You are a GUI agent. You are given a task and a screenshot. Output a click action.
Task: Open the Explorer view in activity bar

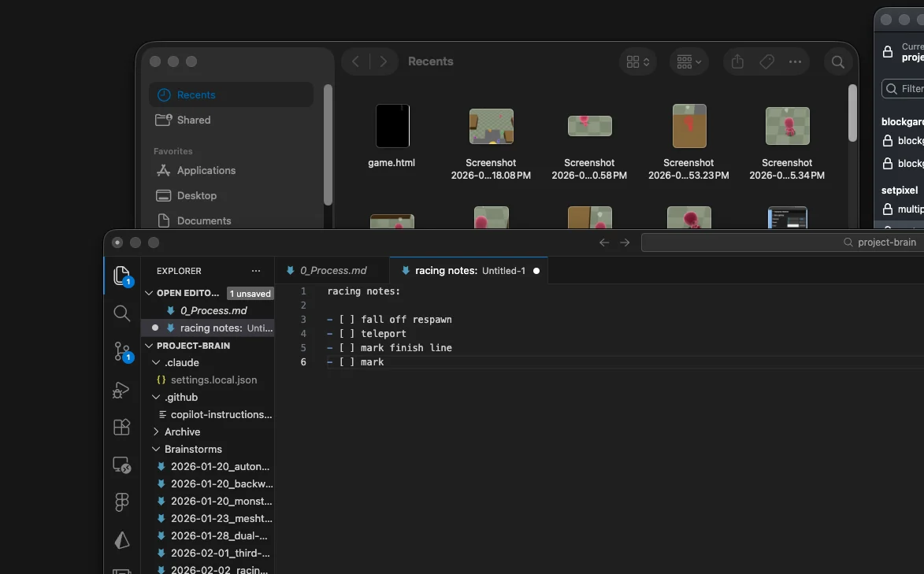[x=121, y=275]
